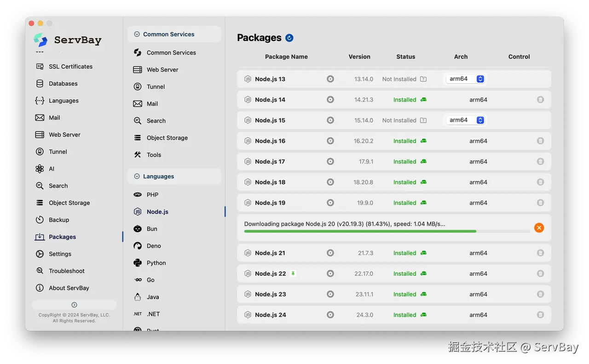589x364 pixels.
Task: Open the arm64 dropdown for Node.js 15
Action: [x=465, y=120]
